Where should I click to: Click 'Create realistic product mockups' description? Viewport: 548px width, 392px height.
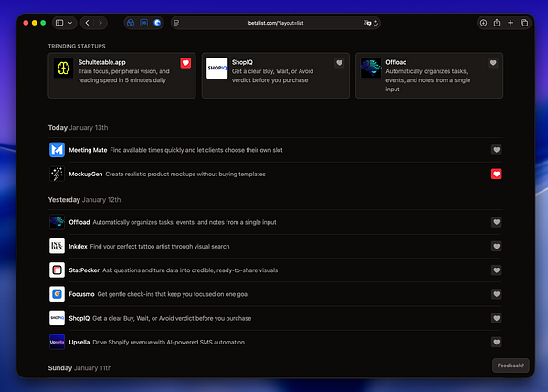click(185, 174)
